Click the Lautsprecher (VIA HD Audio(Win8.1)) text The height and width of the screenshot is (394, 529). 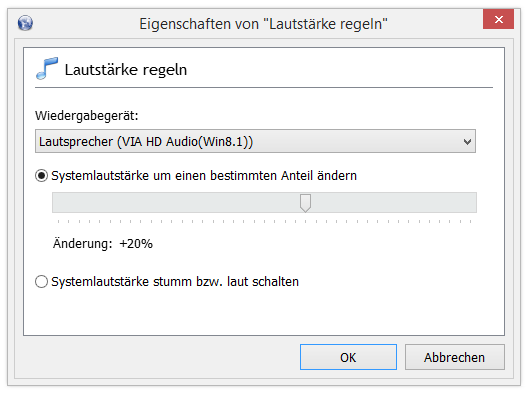click(x=146, y=142)
